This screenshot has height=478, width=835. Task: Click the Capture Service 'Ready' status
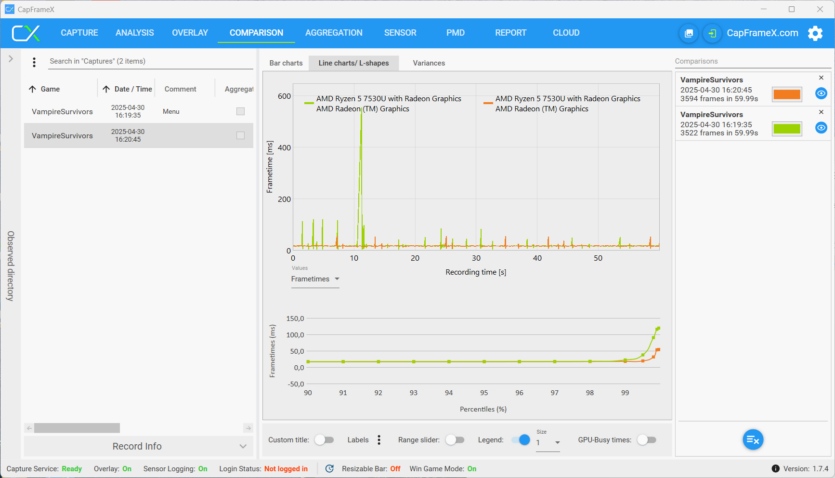tap(72, 468)
